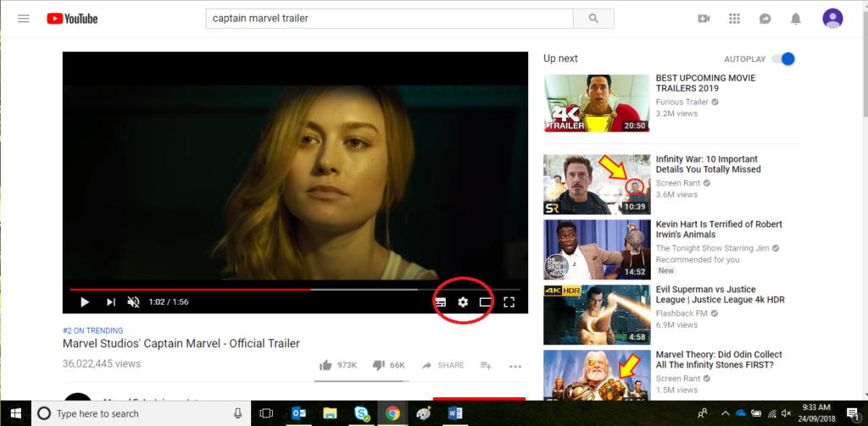Click the SHARE button
This screenshot has height=426, width=868.
coord(442,365)
